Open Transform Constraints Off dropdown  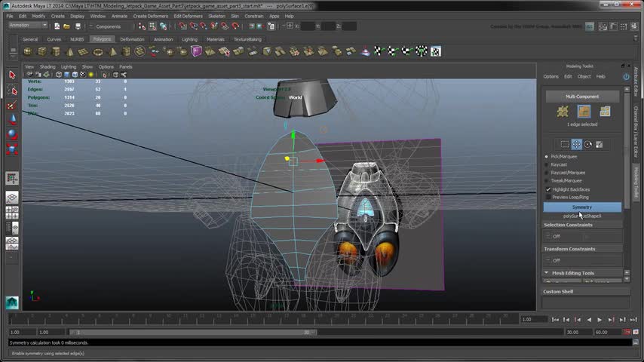tap(582, 260)
